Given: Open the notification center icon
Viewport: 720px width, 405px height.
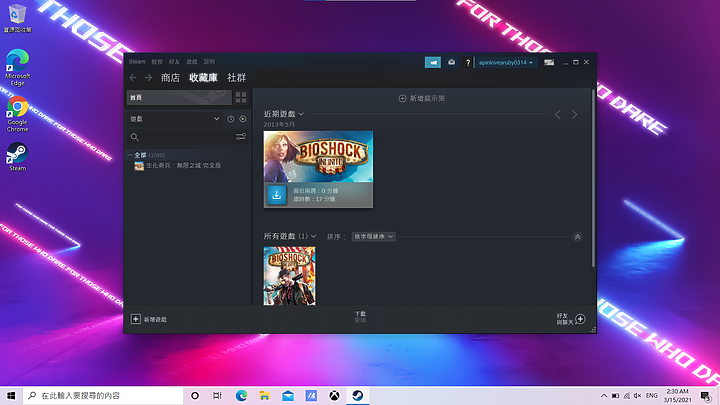Looking at the screenshot, I should coord(706,395).
